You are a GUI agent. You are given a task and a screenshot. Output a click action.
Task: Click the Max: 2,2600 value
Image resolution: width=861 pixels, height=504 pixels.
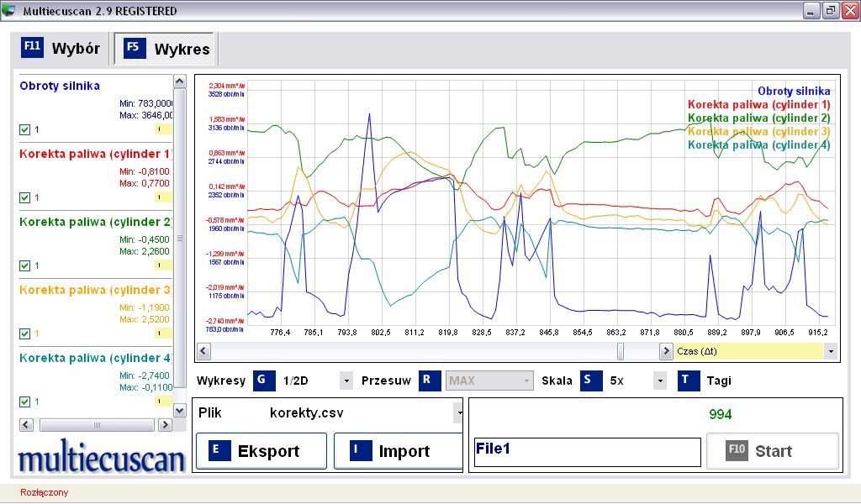click(x=145, y=252)
